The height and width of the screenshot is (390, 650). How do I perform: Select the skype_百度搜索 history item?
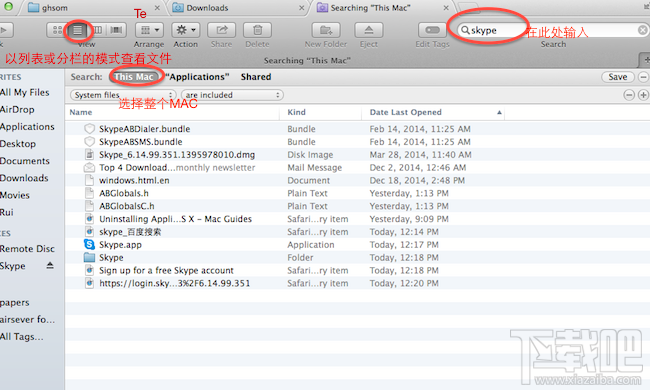130,232
